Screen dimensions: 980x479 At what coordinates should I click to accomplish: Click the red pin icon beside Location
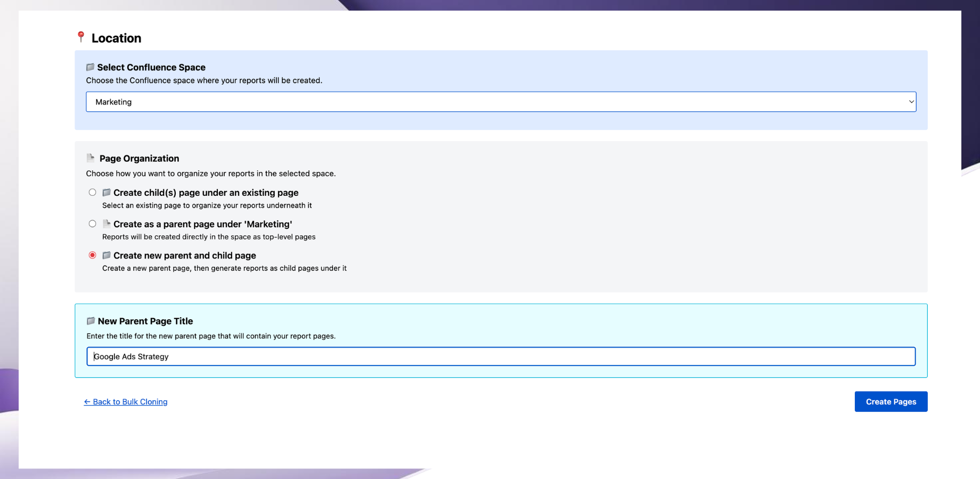81,37
